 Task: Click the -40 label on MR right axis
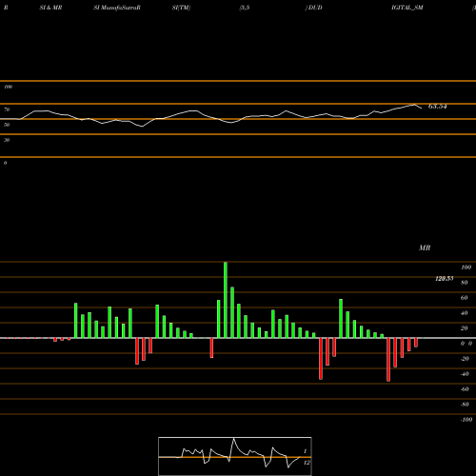tap(465, 374)
